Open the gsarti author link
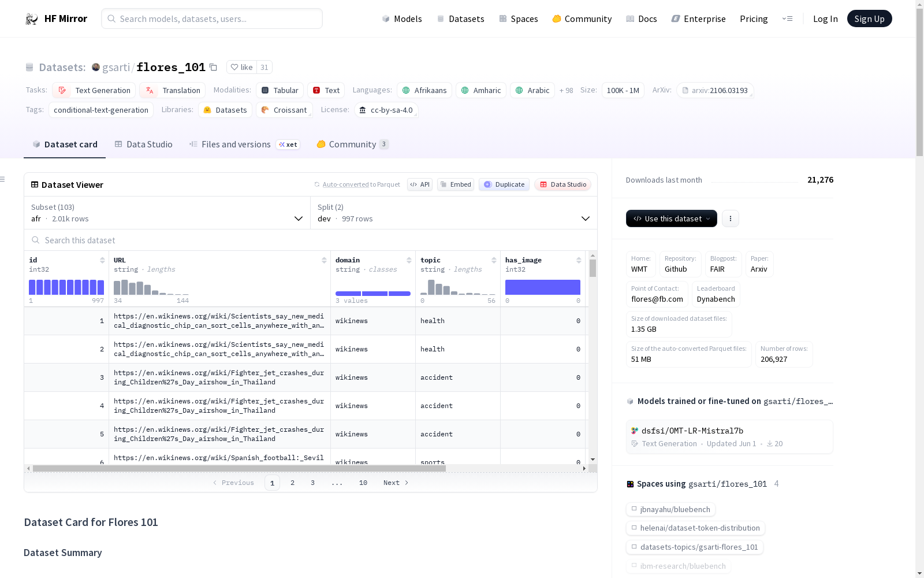 coord(116,68)
